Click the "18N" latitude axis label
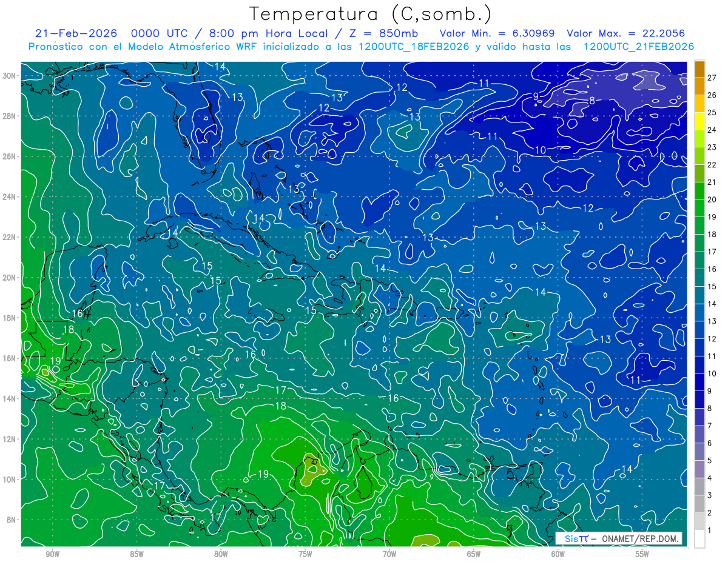The image size is (728, 562). (x=10, y=318)
